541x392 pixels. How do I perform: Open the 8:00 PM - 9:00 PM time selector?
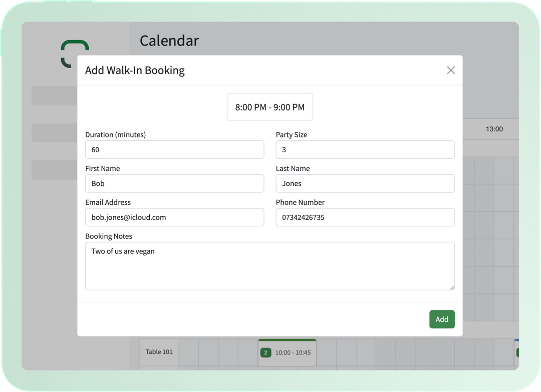click(x=270, y=107)
